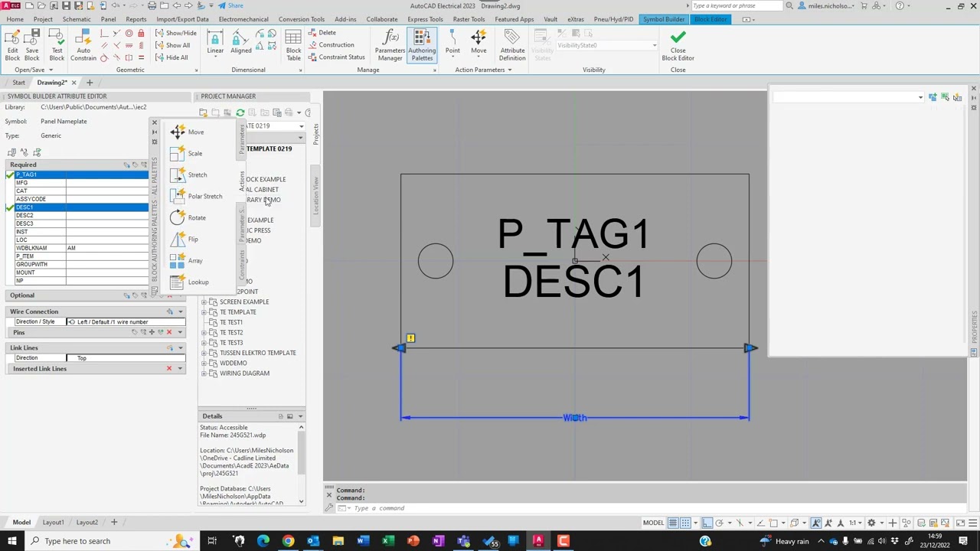The height and width of the screenshot is (551, 980).
Task: Choose the Rotate action in authoring palette
Action: click(188, 217)
